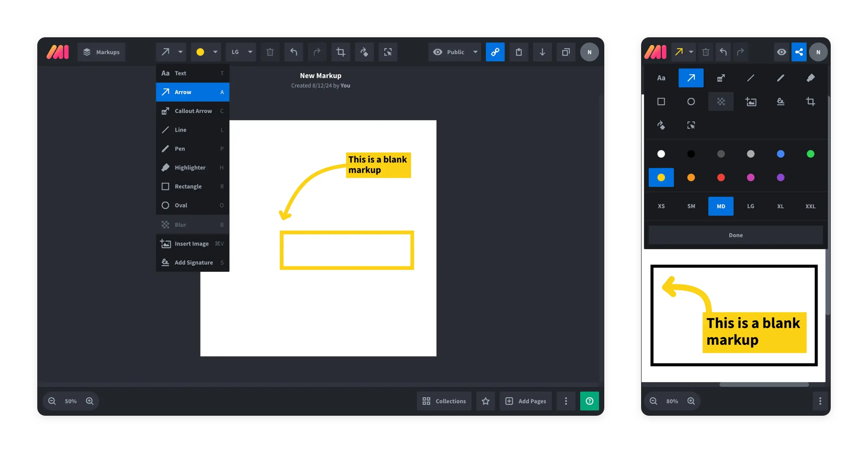
Task: Select the XL size option
Action: (780, 206)
